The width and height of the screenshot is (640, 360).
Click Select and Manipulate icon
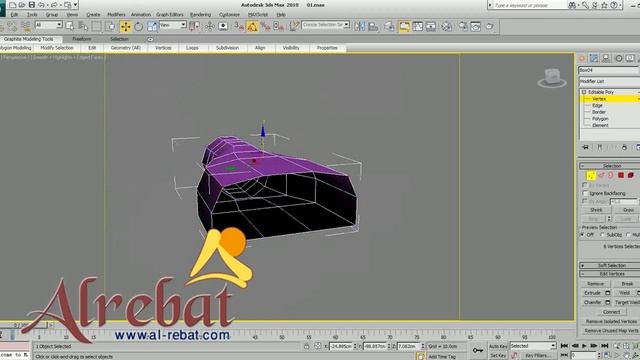point(209,27)
